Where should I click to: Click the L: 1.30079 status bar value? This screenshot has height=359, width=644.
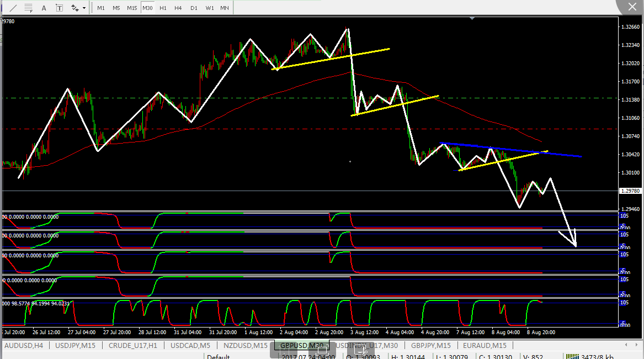pos(452,357)
